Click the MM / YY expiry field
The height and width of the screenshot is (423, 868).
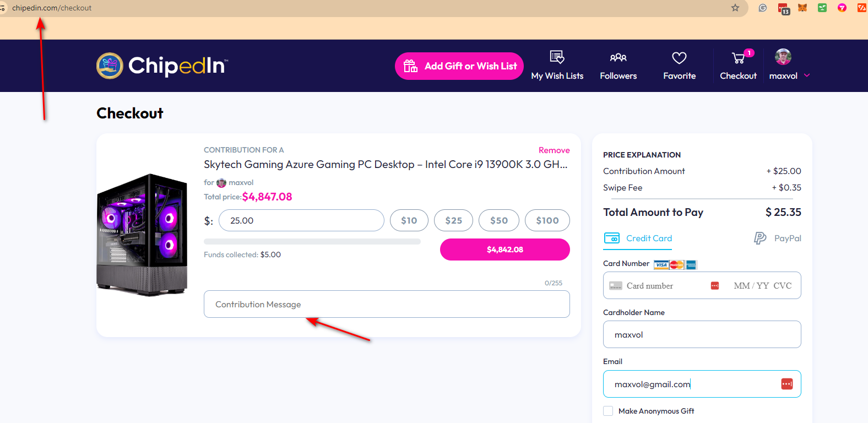pos(751,286)
